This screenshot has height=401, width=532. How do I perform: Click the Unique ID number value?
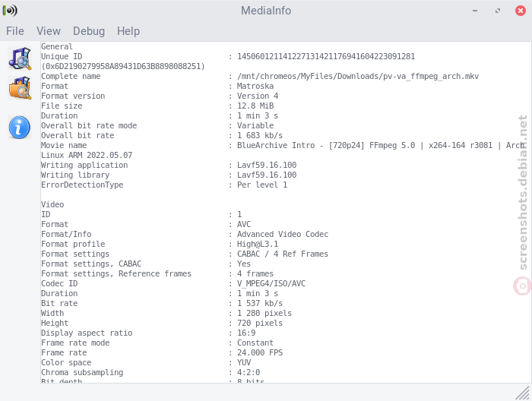tap(326, 56)
